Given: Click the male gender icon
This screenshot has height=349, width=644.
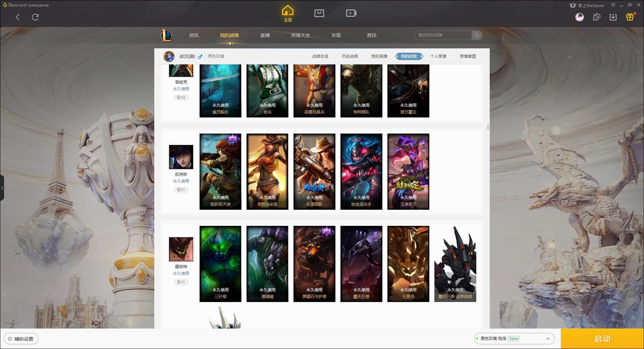Looking at the screenshot, I should (200, 57).
